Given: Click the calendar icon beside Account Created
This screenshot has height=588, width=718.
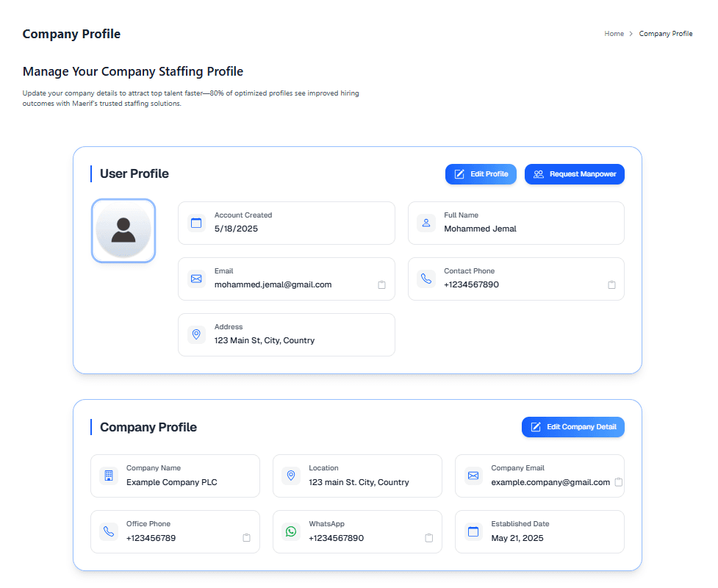Looking at the screenshot, I should point(196,223).
